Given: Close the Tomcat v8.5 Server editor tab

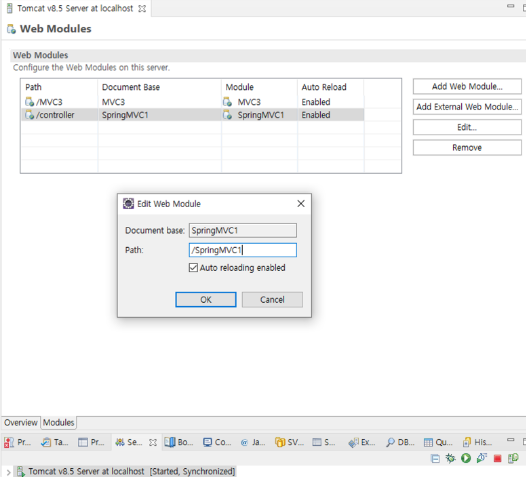Looking at the screenshot, I should (x=142, y=8).
